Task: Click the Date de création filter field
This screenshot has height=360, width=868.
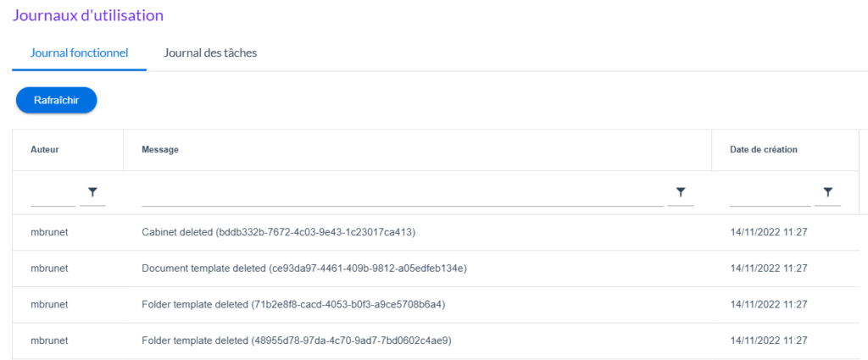Action: pyautogui.click(x=770, y=196)
